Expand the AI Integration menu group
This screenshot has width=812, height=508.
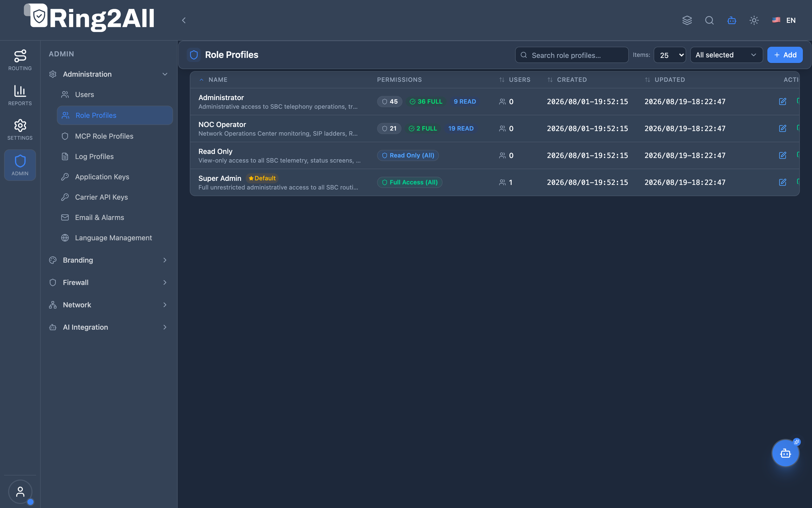108,327
